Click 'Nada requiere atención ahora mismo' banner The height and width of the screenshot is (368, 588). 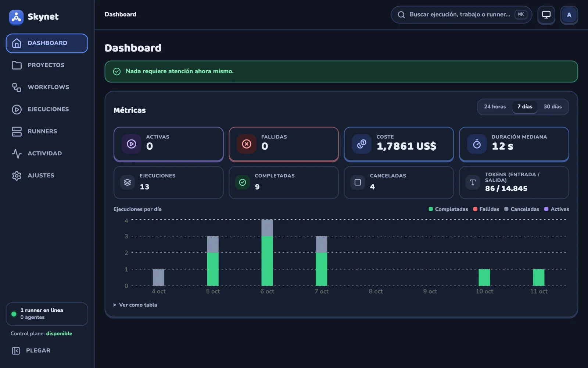coord(341,71)
